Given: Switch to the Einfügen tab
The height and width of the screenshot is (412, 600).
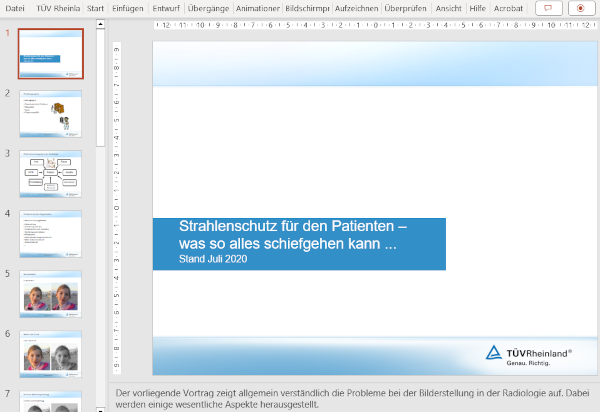Looking at the screenshot, I should click(127, 8).
